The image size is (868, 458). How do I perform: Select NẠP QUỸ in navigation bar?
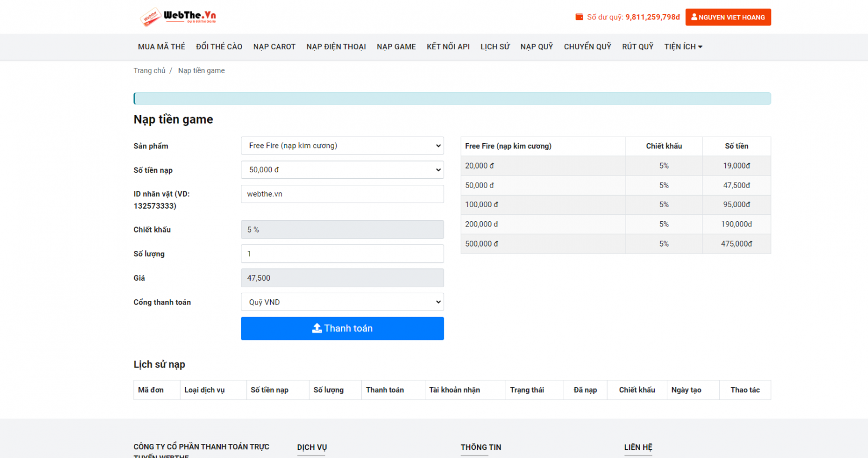pyautogui.click(x=537, y=47)
